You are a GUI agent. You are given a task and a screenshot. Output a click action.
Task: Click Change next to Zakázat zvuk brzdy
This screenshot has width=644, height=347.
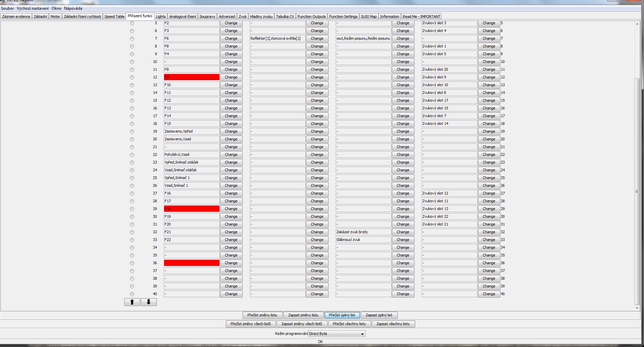(x=403, y=232)
